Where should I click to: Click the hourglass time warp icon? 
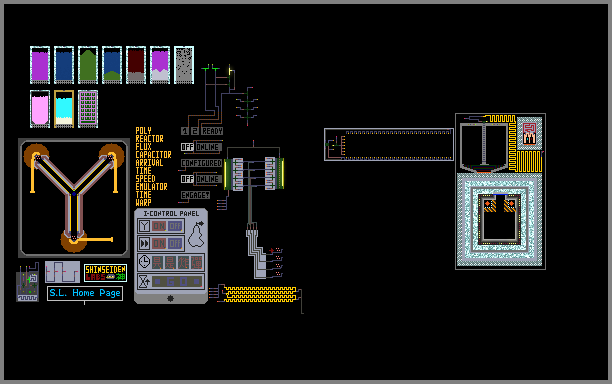point(144,281)
